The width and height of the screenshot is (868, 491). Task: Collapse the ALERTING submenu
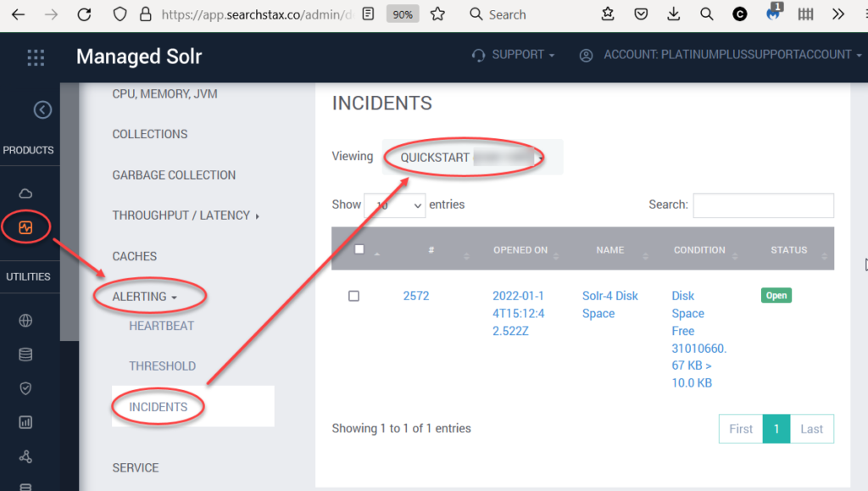(x=144, y=297)
